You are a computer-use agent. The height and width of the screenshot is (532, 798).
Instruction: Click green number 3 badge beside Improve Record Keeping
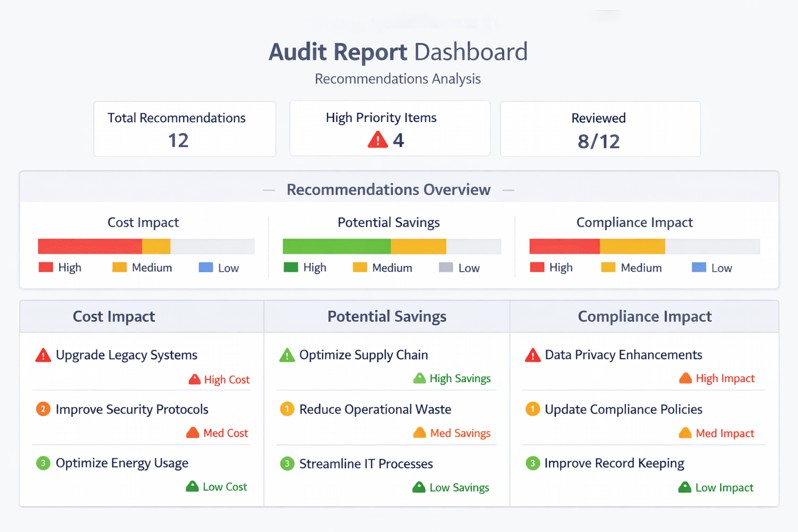click(x=533, y=463)
